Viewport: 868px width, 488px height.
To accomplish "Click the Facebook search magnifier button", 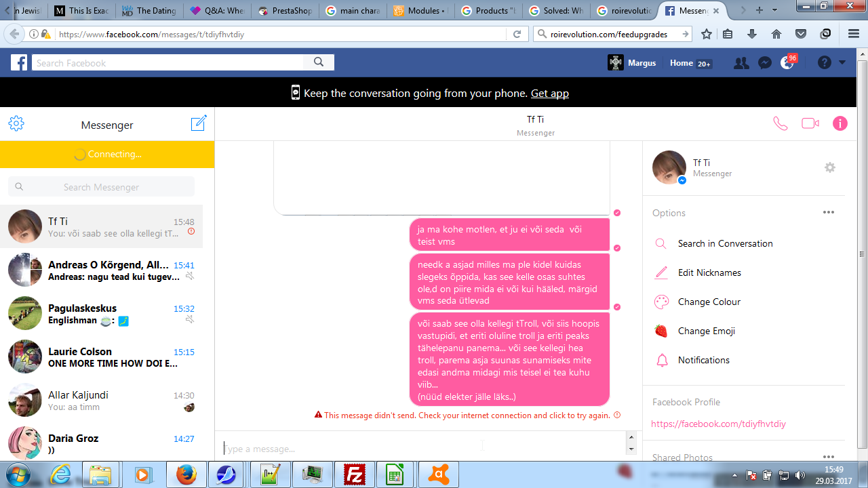I will [319, 63].
